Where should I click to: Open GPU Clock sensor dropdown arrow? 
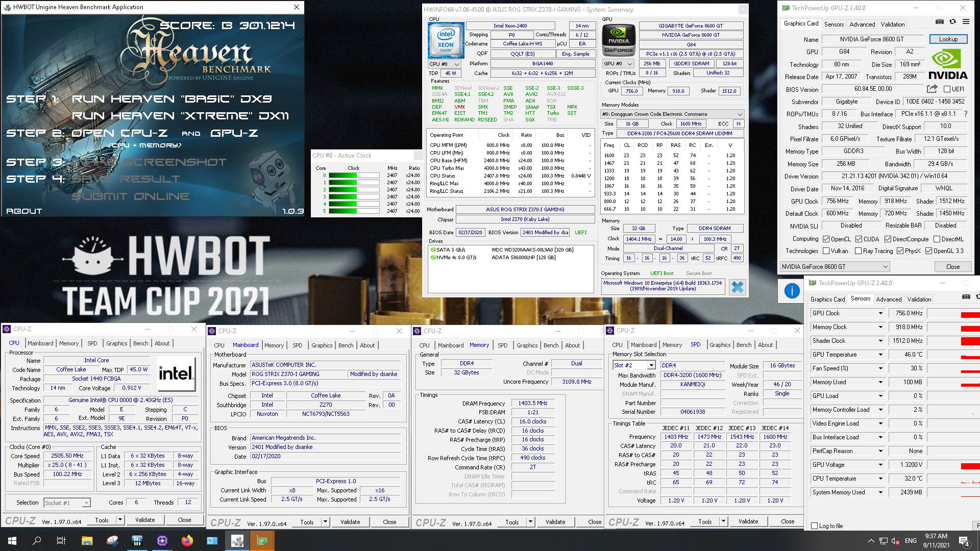click(880, 313)
